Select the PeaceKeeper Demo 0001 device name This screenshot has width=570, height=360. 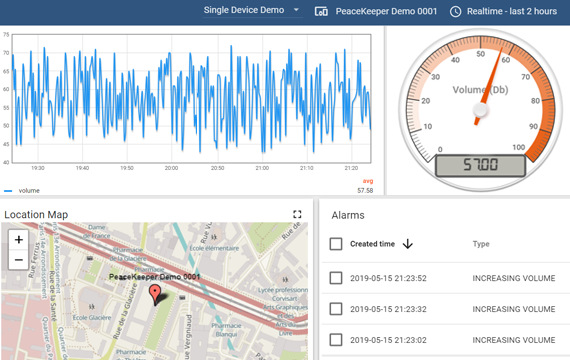(386, 12)
